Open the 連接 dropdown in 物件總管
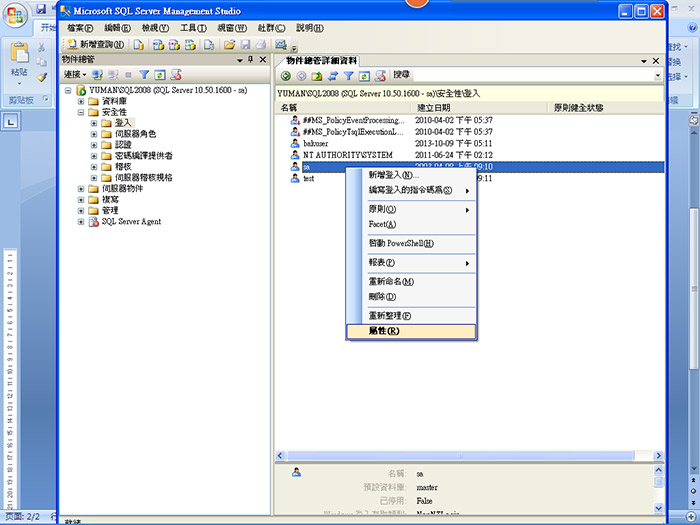The image size is (700, 525). pyautogui.click(x=76, y=75)
